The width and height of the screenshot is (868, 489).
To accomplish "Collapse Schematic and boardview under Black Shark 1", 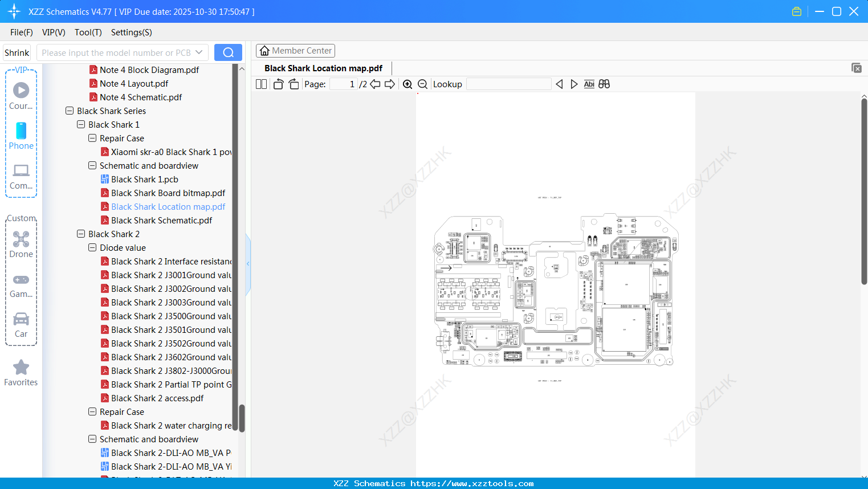I will tap(92, 166).
